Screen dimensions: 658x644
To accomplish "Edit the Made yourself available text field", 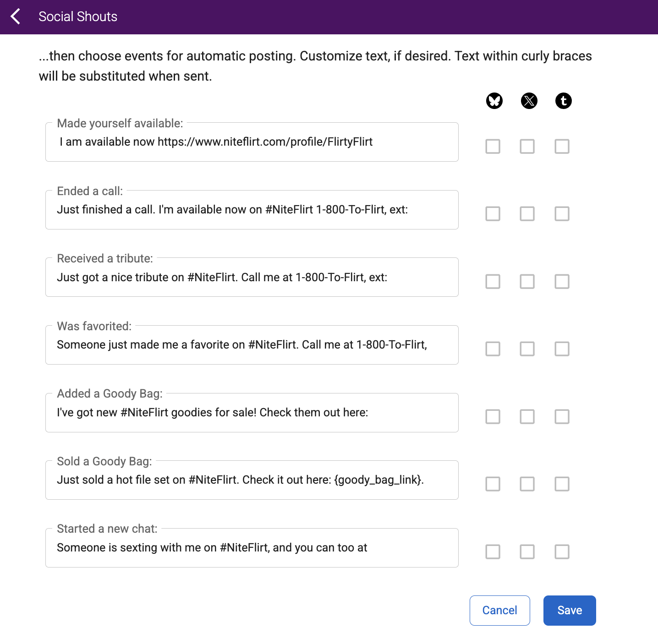I will point(252,142).
